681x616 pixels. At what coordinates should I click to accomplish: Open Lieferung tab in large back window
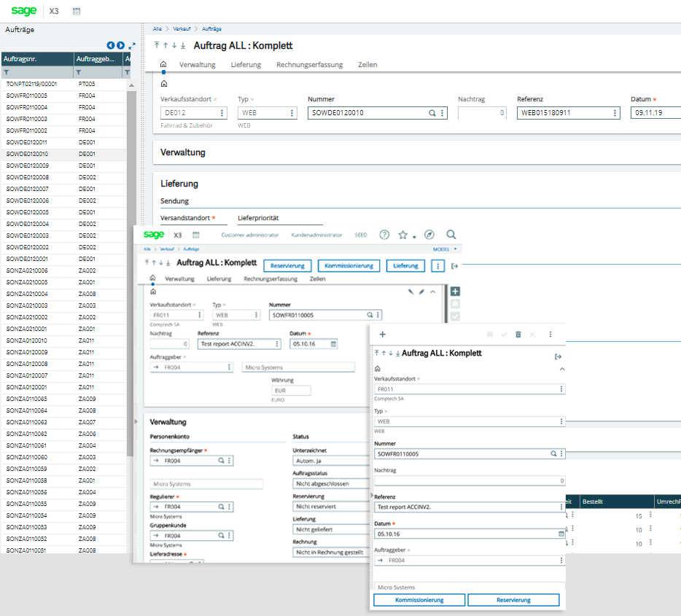pyautogui.click(x=246, y=65)
